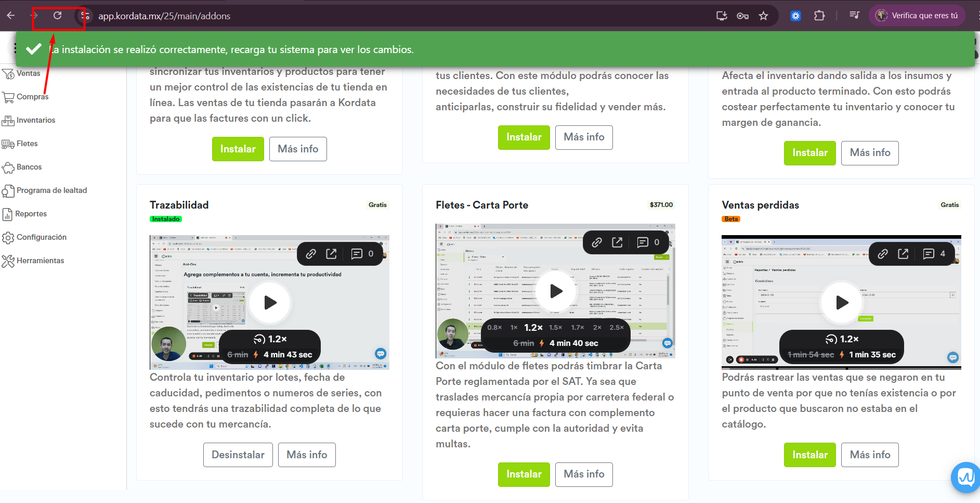
Task: Click the password key icon in address bar
Action: pyautogui.click(x=742, y=16)
